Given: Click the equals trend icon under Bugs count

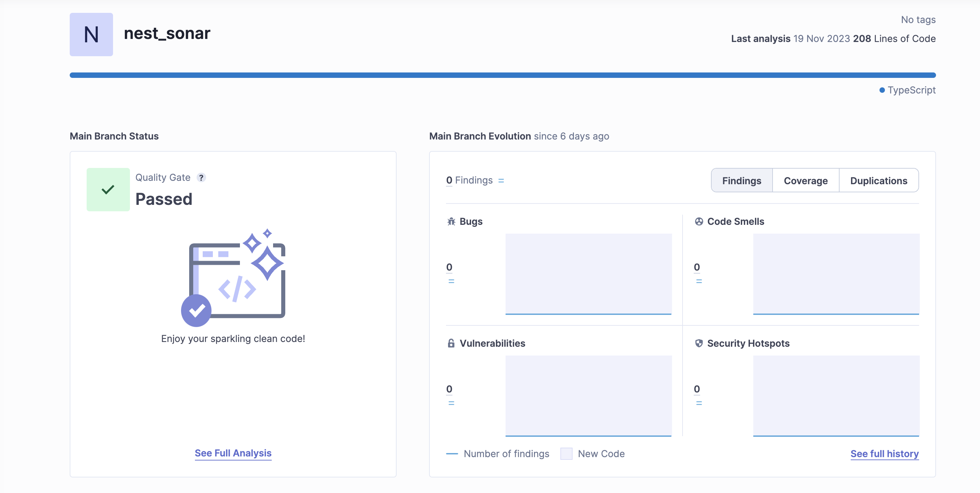Looking at the screenshot, I should click(x=451, y=281).
